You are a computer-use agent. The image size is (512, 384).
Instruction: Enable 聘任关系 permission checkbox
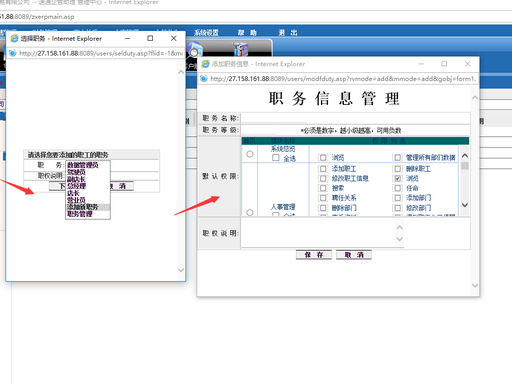click(x=323, y=198)
